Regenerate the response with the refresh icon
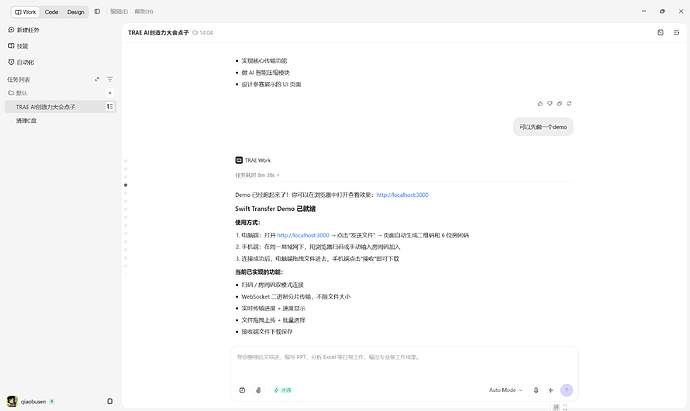 (569, 103)
